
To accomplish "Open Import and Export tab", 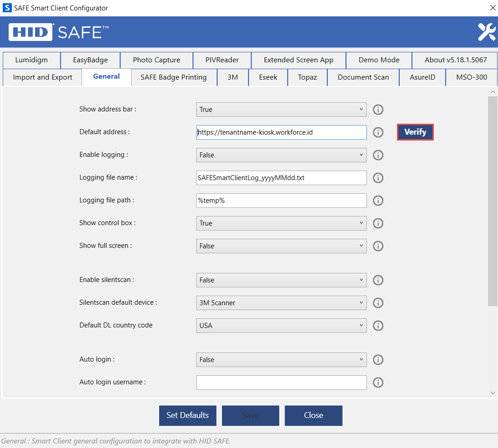I will click(x=42, y=77).
